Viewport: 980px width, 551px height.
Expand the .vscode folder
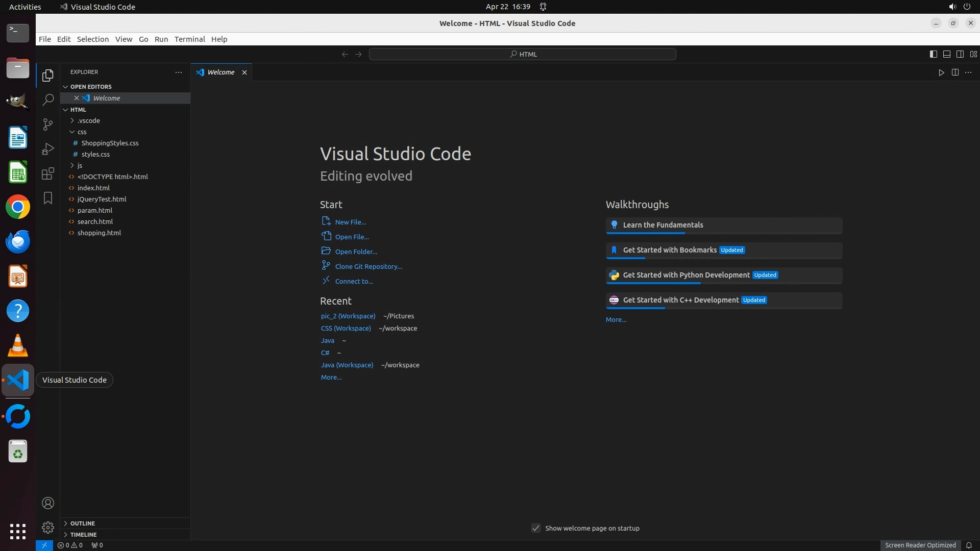pos(89,121)
